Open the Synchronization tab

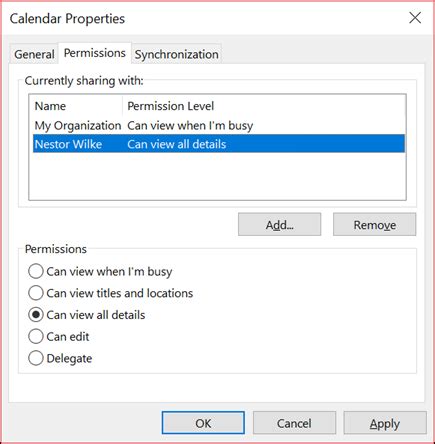[177, 54]
